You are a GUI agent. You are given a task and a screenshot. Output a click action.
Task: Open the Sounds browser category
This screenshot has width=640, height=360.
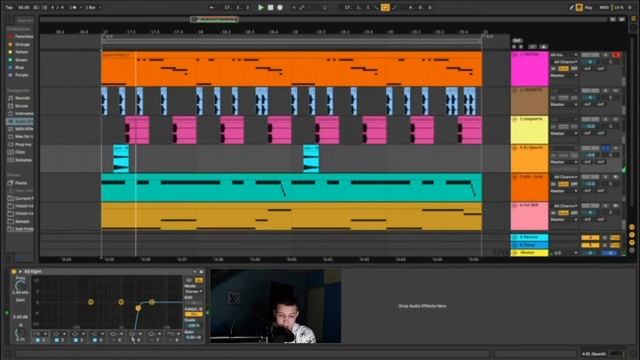20,98
